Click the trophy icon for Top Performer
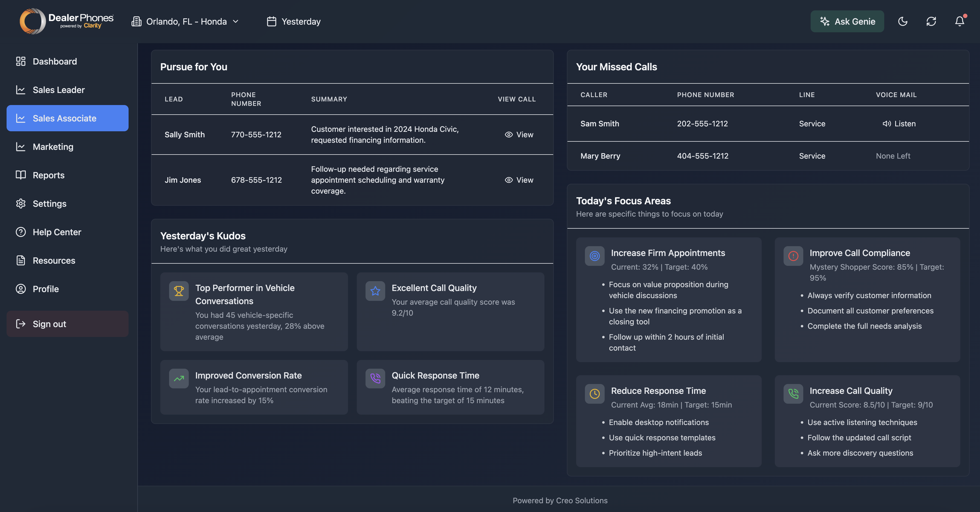The width and height of the screenshot is (980, 512). coord(179,291)
